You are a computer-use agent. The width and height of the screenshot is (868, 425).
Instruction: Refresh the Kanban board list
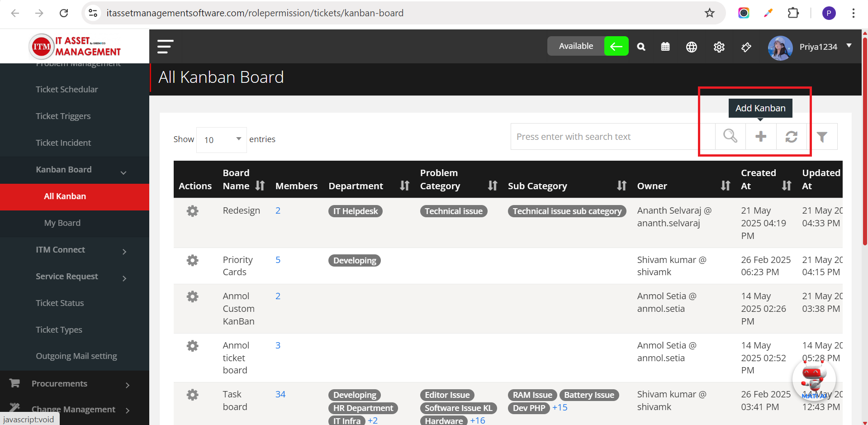[x=792, y=136]
